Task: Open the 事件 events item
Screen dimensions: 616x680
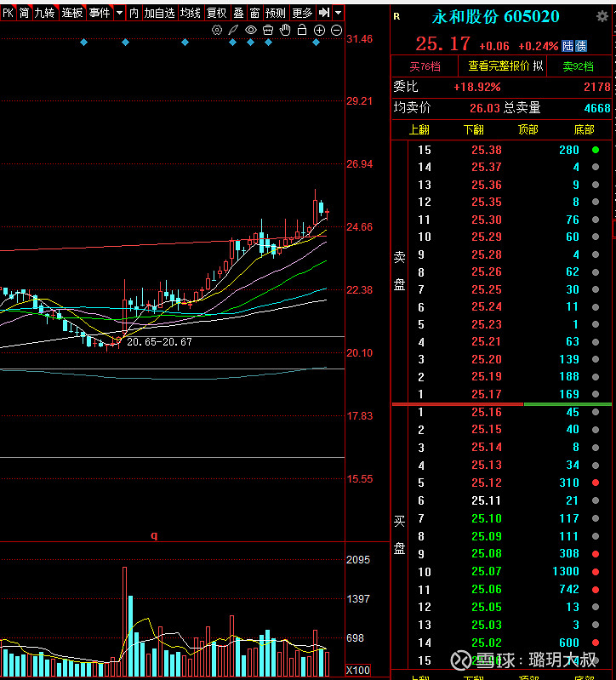Action: pyautogui.click(x=100, y=13)
